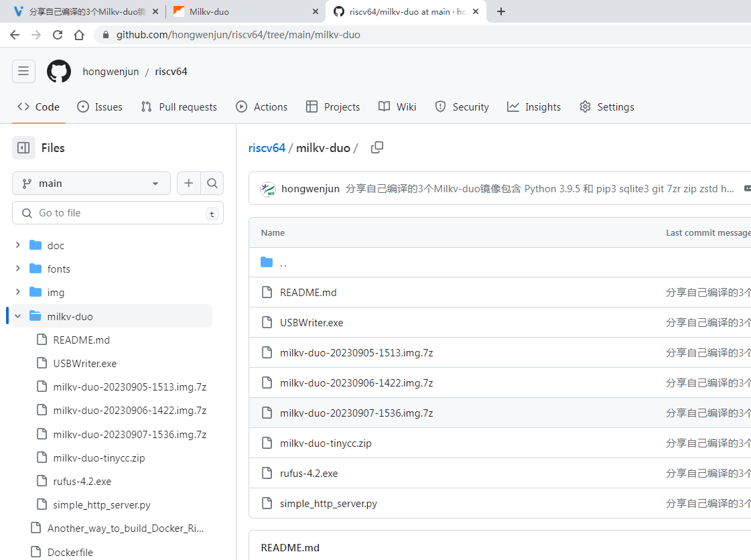751x560 pixels.
Task: Click the doc folder icon in tree
Action: 36,245
